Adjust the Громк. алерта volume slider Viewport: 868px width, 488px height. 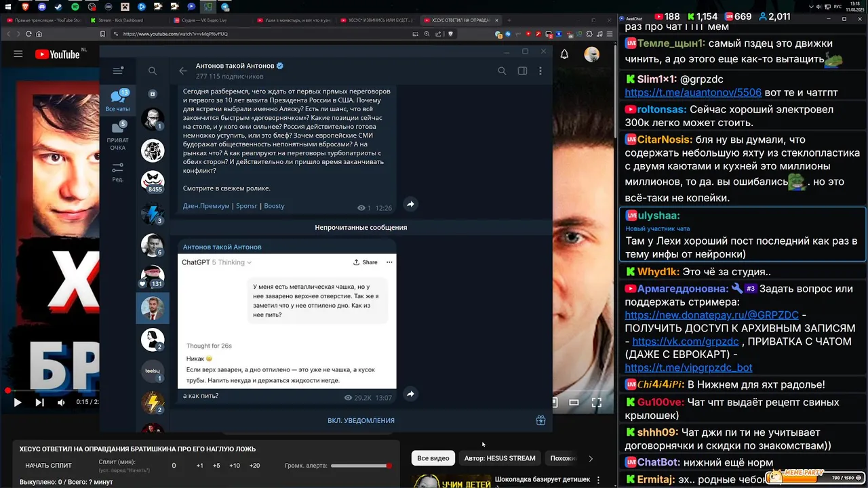tap(361, 466)
